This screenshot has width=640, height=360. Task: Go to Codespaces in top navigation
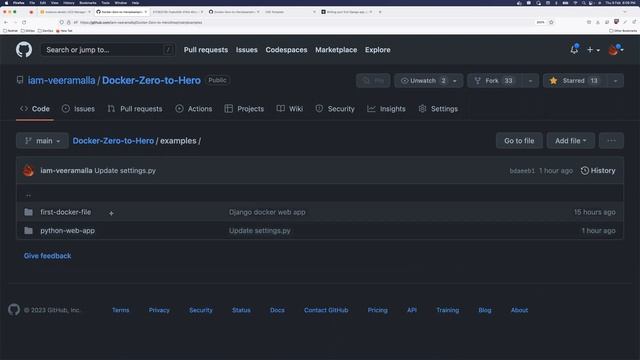pos(286,50)
